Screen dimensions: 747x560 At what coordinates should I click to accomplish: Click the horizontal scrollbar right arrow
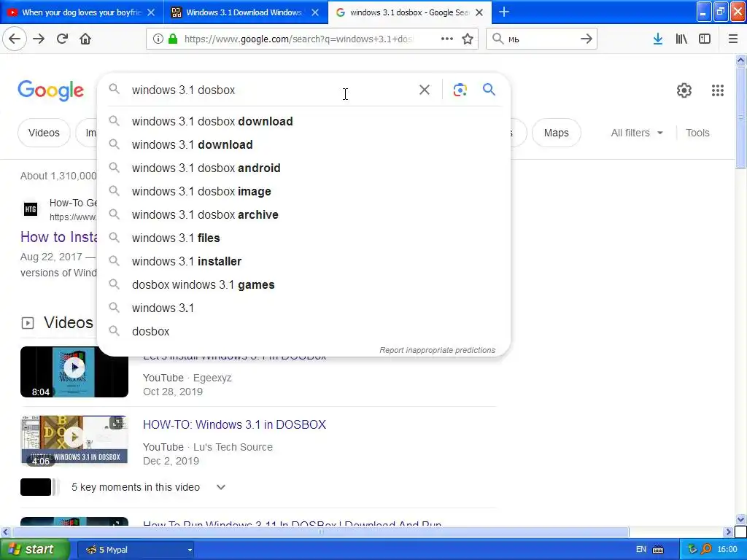729,532
